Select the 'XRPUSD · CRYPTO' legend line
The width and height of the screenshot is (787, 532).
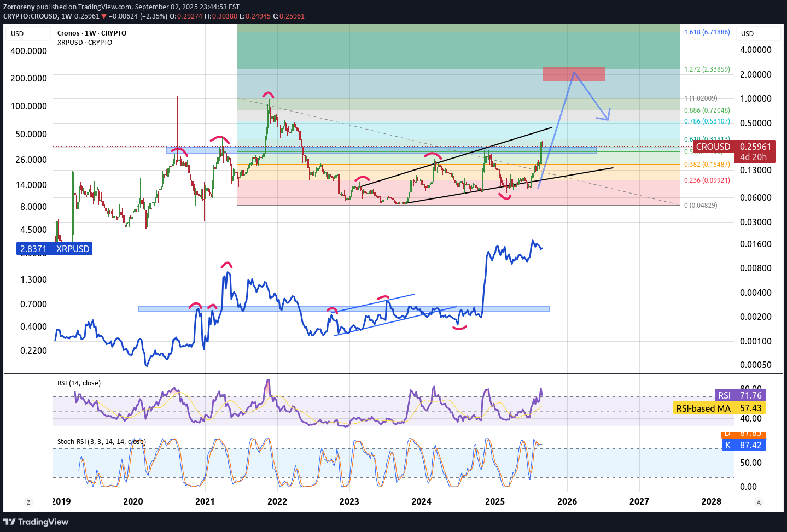pyautogui.click(x=85, y=42)
